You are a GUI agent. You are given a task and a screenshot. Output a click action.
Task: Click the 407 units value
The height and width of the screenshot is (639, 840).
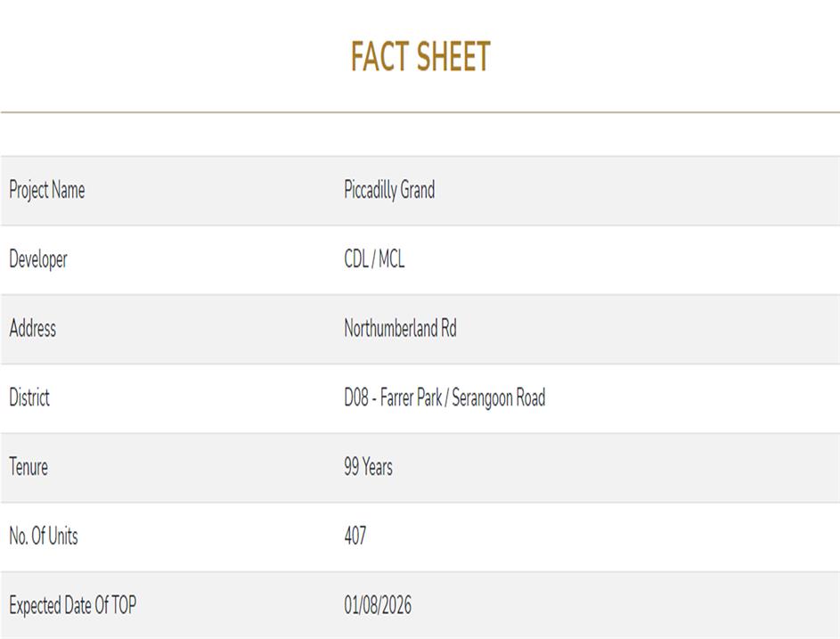tap(355, 537)
